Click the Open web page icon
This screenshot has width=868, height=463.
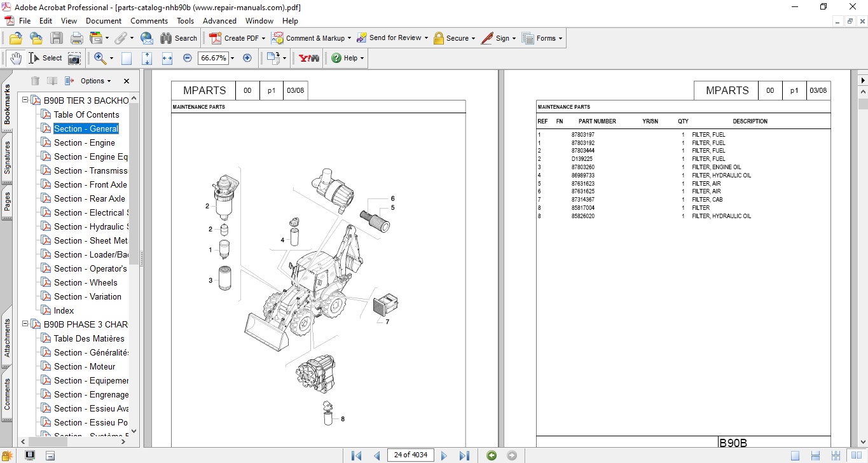[x=36, y=38]
